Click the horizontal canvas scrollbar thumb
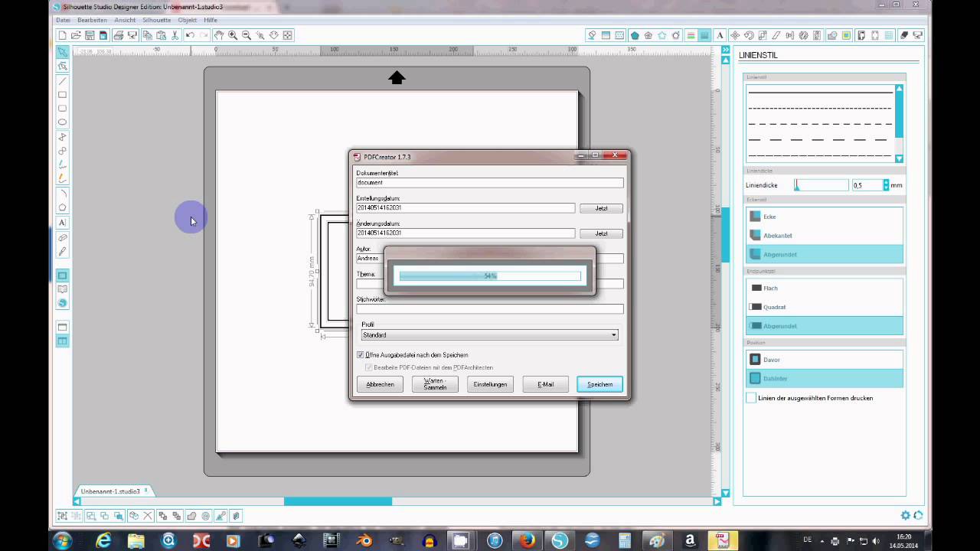The image size is (980, 551). pyautogui.click(x=338, y=501)
